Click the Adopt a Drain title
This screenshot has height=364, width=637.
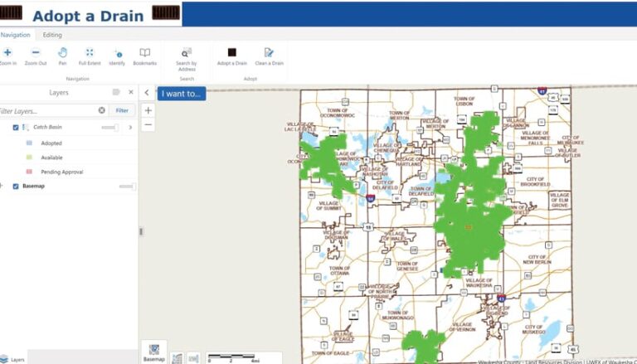tap(88, 16)
